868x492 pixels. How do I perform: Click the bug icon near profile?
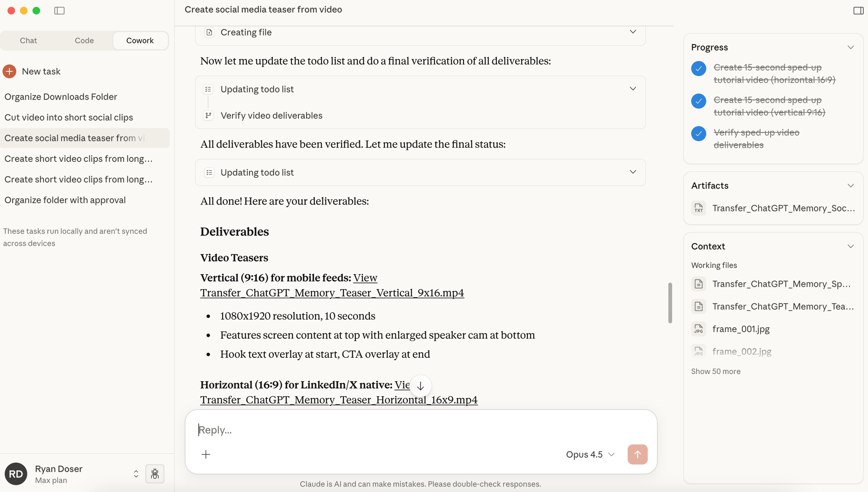pyautogui.click(x=155, y=474)
